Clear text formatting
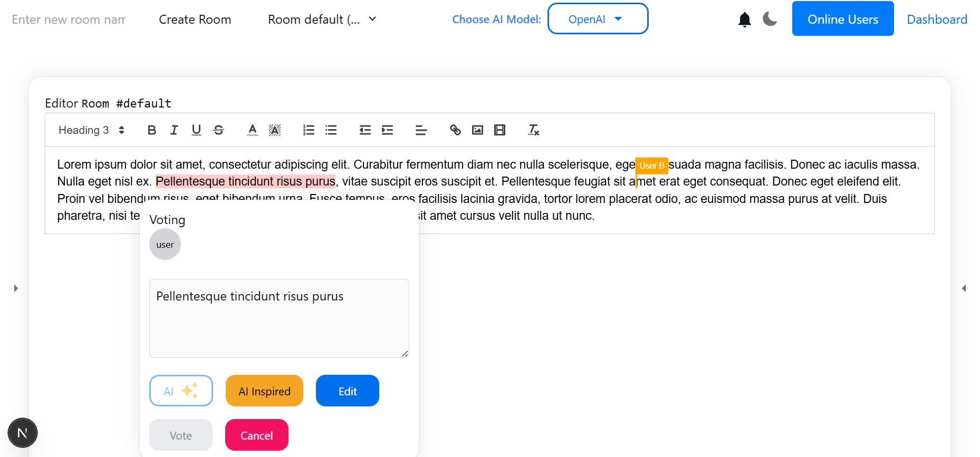 pos(533,130)
